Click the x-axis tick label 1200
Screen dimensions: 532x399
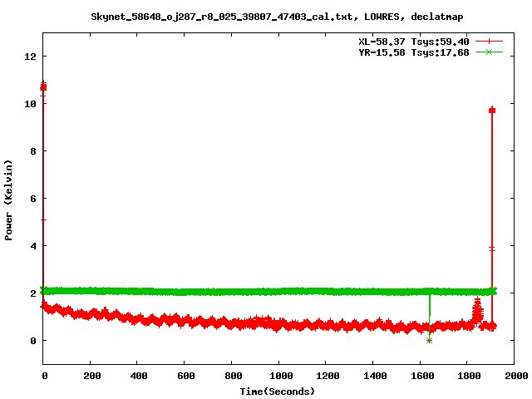coord(328,376)
